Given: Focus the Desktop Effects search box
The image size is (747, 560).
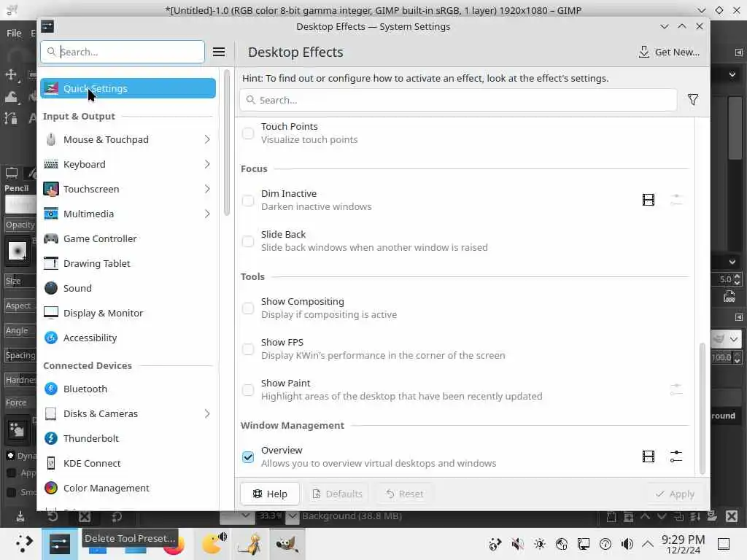Looking at the screenshot, I should 458,100.
